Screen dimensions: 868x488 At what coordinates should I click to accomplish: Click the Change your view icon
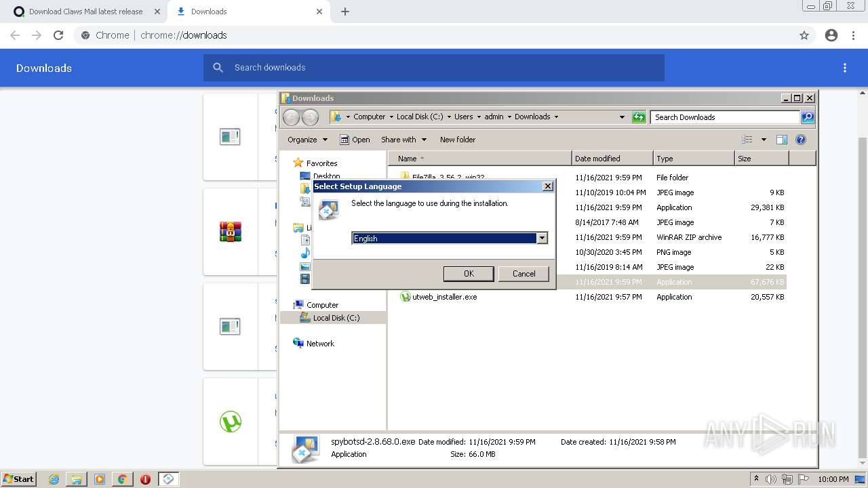click(x=747, y=140)
